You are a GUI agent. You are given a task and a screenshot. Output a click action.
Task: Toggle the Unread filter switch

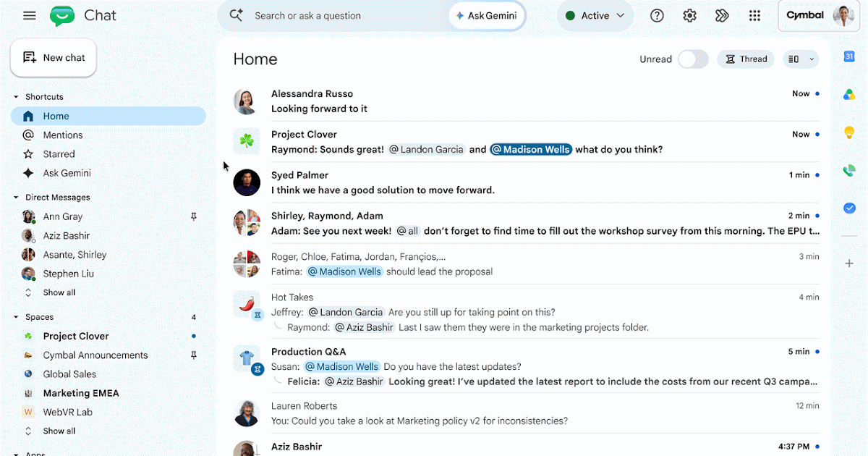[x=693, y=59]
